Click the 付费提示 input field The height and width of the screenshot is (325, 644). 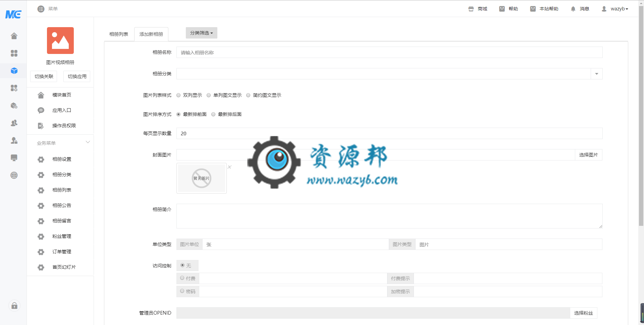coord(508,278)
